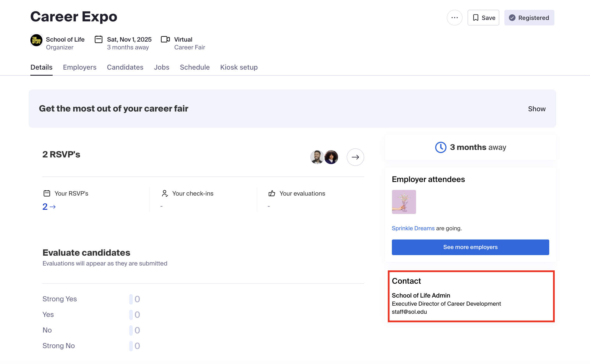Click the School of Life organizer name
The height and width of the screenshot is (364, 590).
click(x=65, y=39)
